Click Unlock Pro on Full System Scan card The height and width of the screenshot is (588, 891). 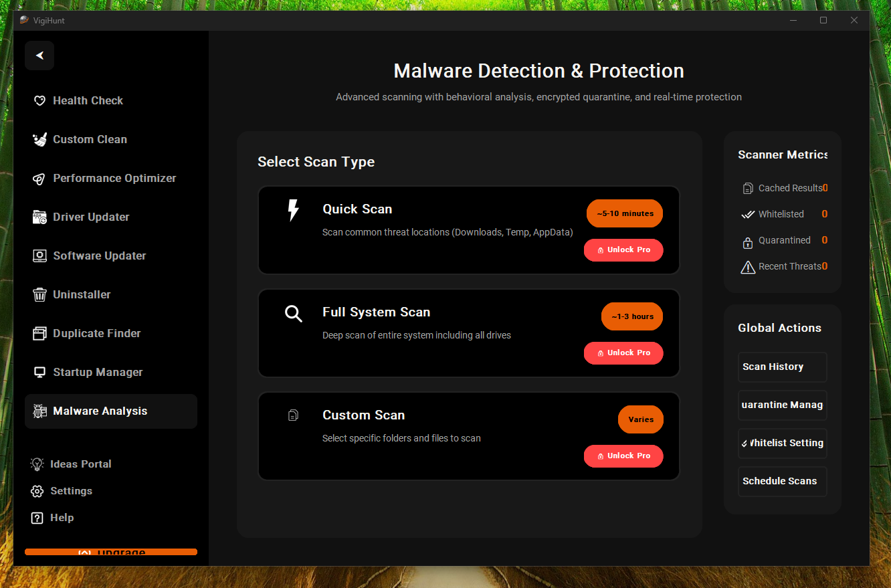click(x=623, y=353)
